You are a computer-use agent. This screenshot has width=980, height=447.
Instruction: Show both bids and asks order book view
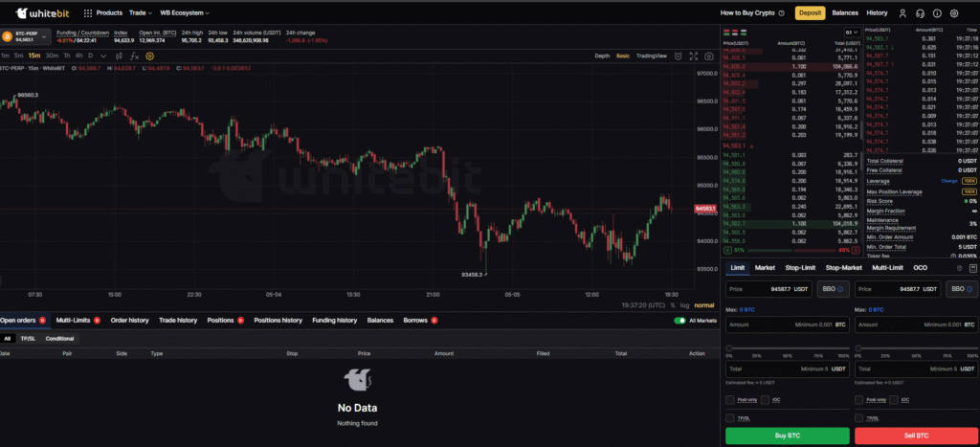click(x=726, y=32)
